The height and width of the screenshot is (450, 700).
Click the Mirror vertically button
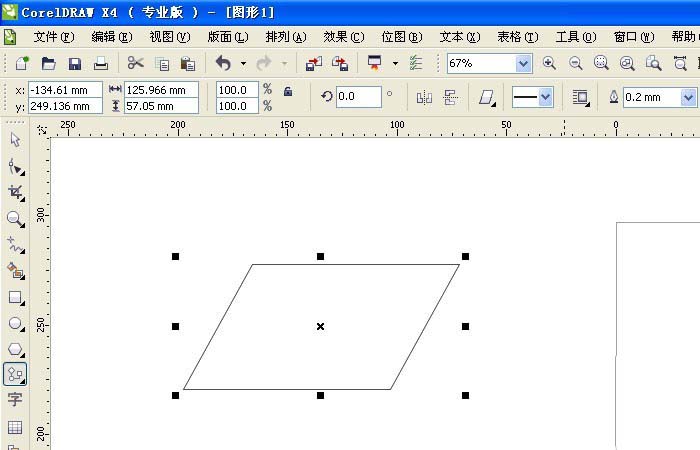(x=450, y=97)
